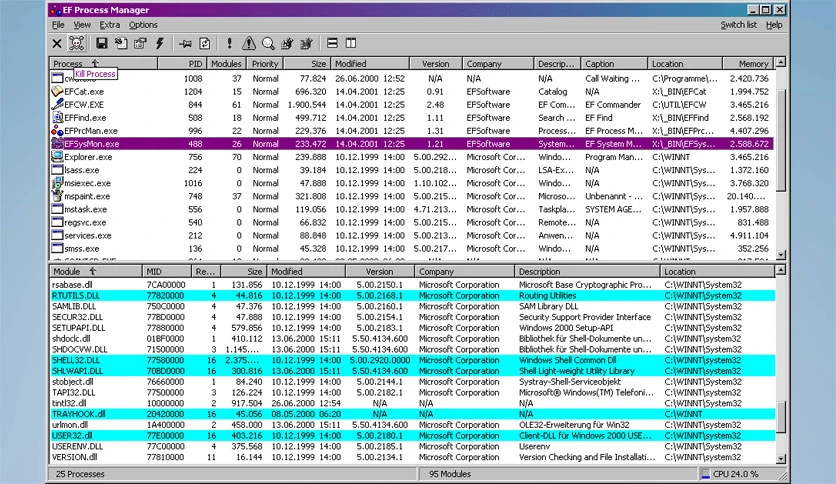Screen dimensions: 836x484
Task: Select the VERSION.dll module row
Action: (412, 457)
